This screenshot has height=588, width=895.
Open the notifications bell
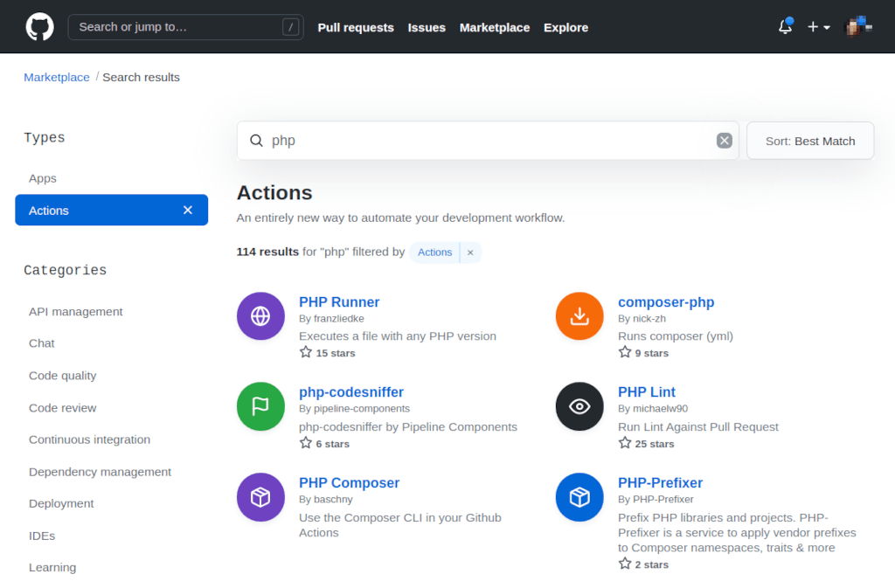tap(786, 26)
